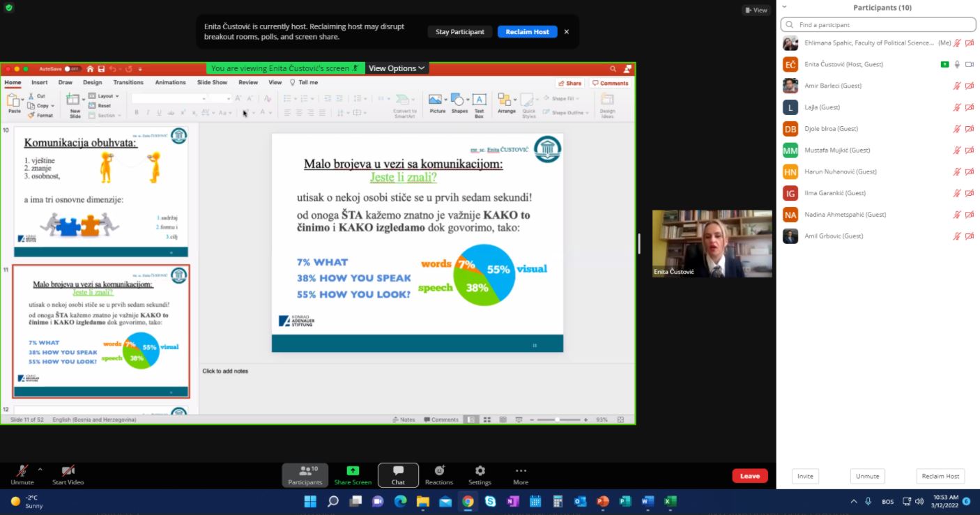This screenshot has width=980, height=515.
Task: Toggle the Participants panel from the toolbar
Action: [x=305, y=475]
